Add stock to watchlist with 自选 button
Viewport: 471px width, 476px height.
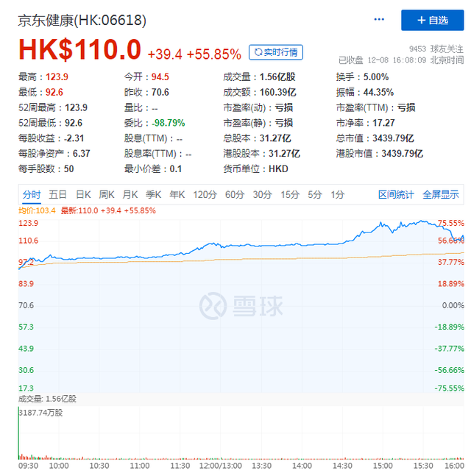pyautogui.click(x=432, y=20)
